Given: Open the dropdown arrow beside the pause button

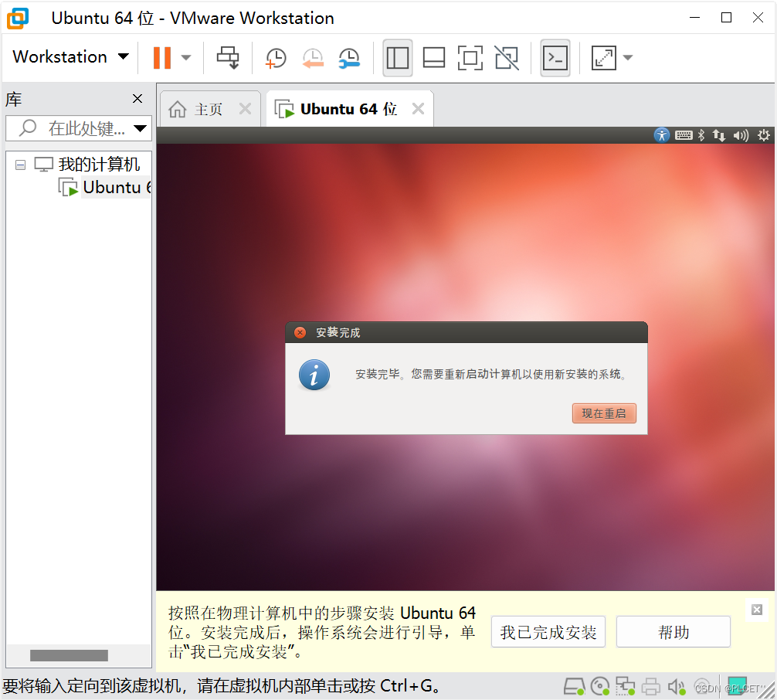Looking at the screenshot, I should click(186, 57).
